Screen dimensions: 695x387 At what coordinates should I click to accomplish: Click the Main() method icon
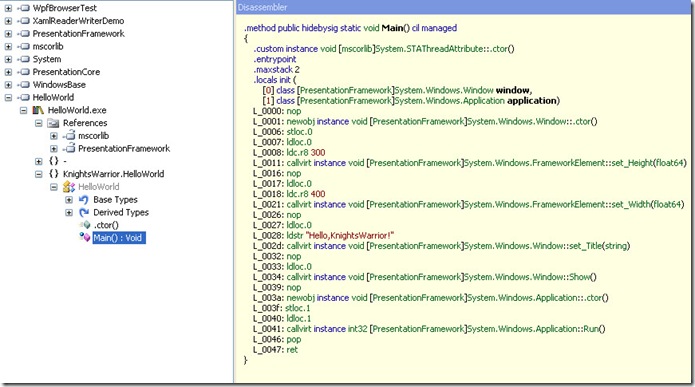[x=84, y=238]
